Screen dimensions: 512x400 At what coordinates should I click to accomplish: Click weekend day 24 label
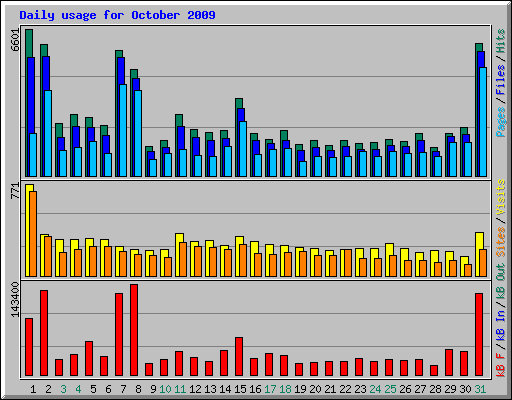pos(375,389)
